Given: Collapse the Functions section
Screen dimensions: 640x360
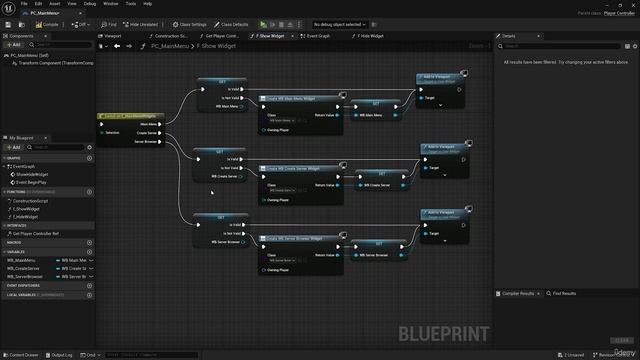Looking at the screenshot, I should coord(4,192).
